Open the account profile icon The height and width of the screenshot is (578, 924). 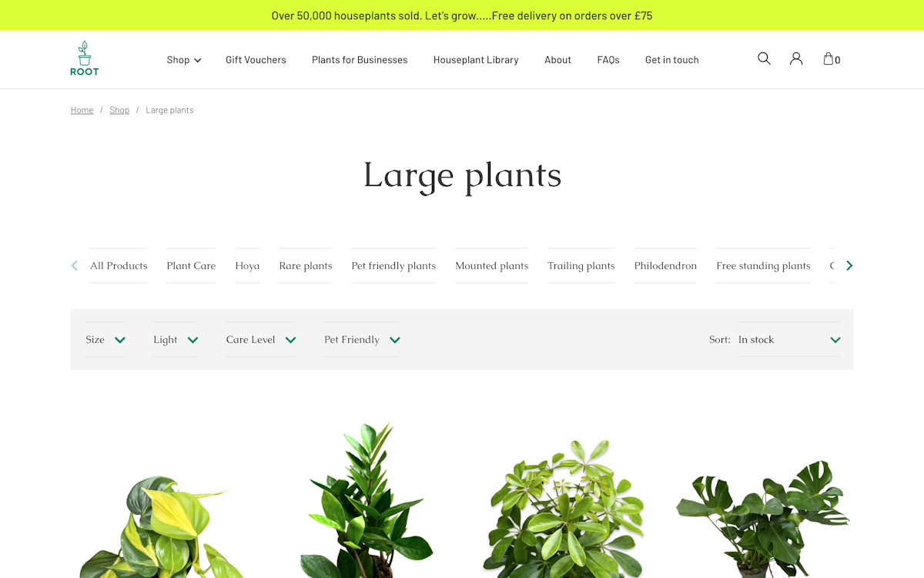(796, 59)
